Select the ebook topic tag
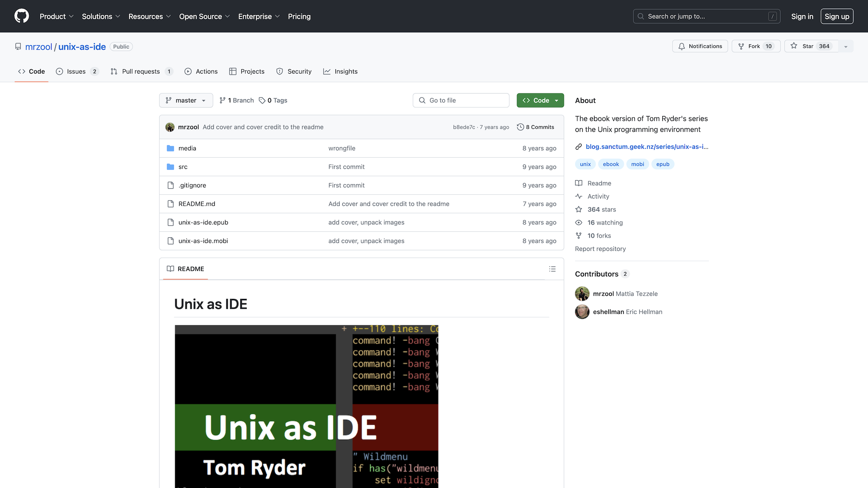Screen dimensions: 868x488 coord(611,164)
